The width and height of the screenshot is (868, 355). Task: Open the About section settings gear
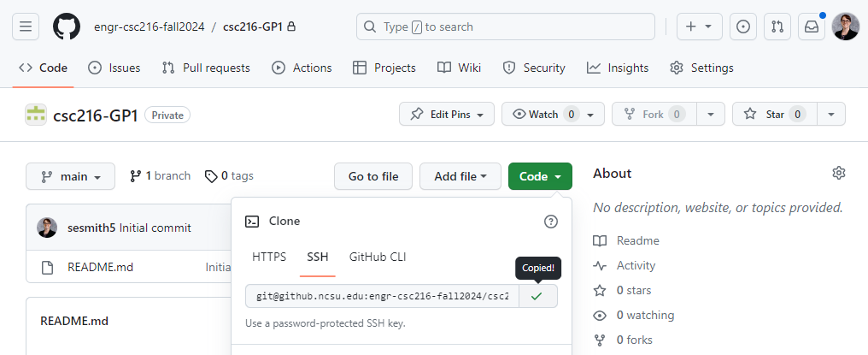[x=839, y=173]
